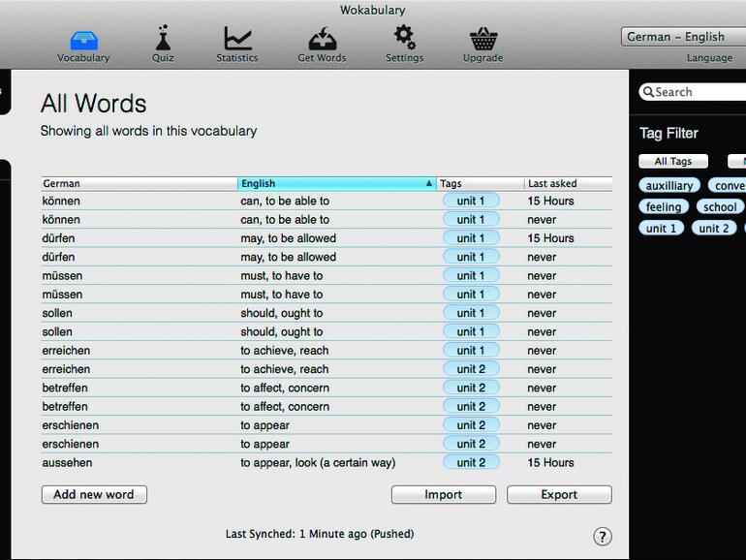Click the Import button

click(x=444, y=494)
